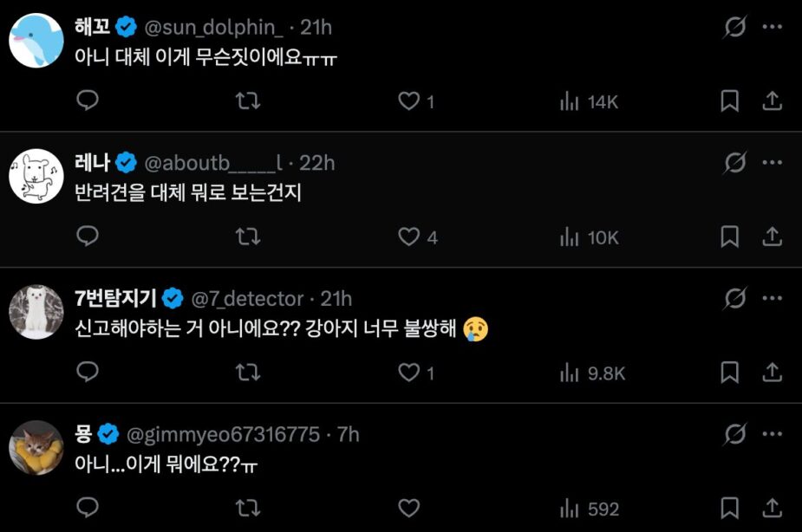Click the verified badge next to 몽

tap(107, 433)
